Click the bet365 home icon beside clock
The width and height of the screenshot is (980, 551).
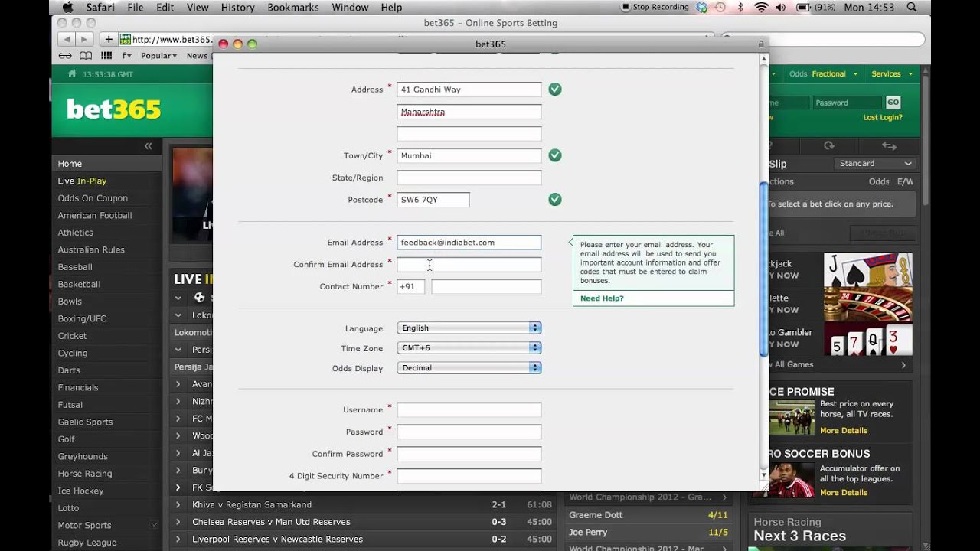tap(72, 74)
